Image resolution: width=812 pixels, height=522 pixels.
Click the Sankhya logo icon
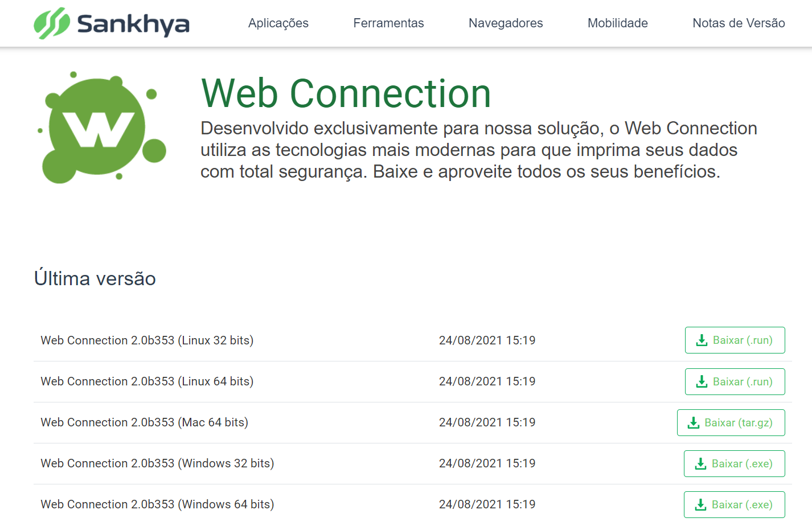[52, 23]
